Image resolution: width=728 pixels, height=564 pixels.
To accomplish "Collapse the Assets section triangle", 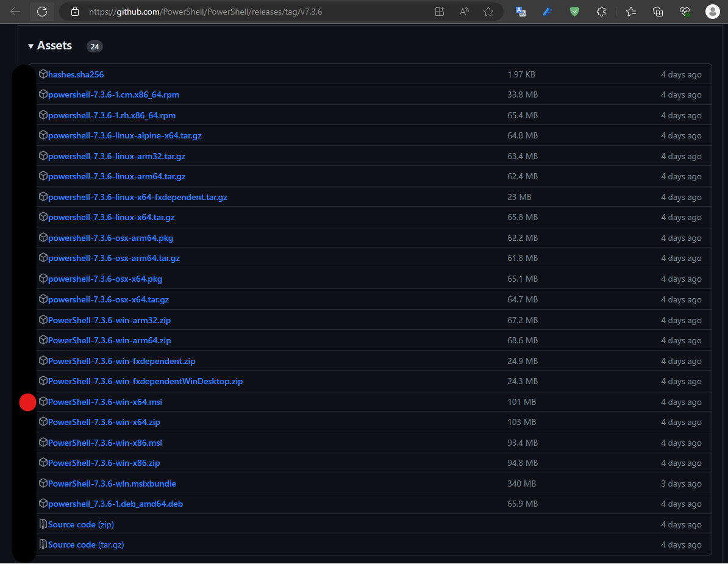I will coord(30,46).
